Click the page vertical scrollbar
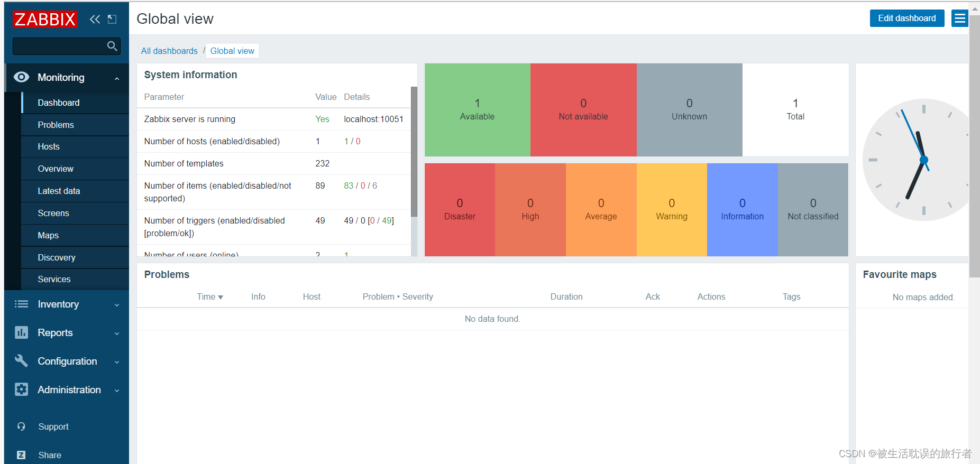Viewport: 980px width, 464px height. [974, 145]
